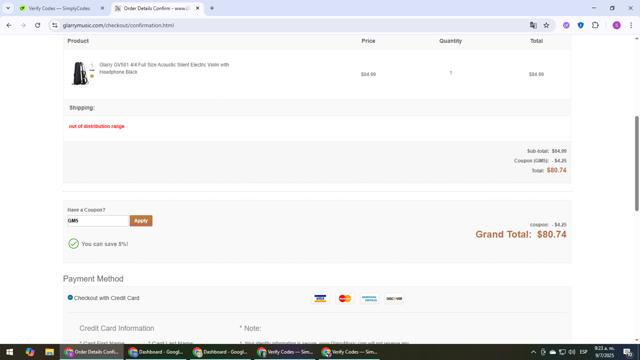Switch to the Verify Codes SimplyCodes tab
The height and width of the screenshot is (360, 640).
click(59, 8)
